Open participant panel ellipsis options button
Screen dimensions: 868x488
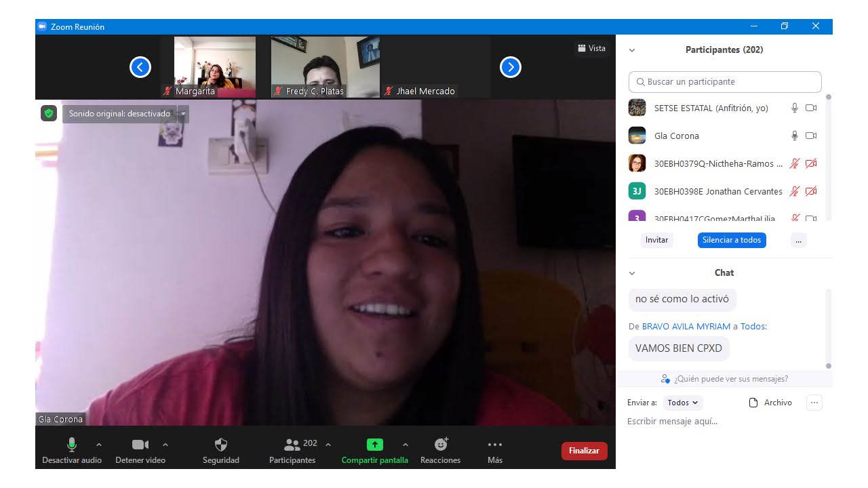[799, 240]
